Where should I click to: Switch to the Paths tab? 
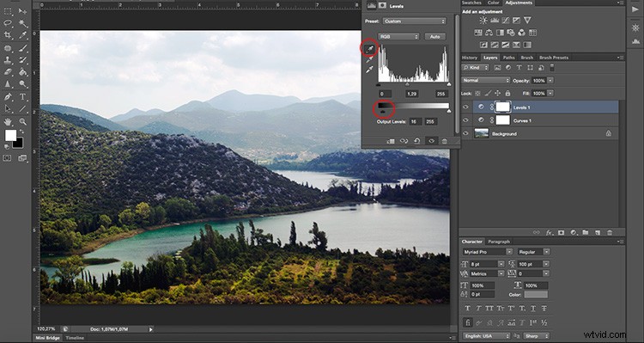point(508,58)
